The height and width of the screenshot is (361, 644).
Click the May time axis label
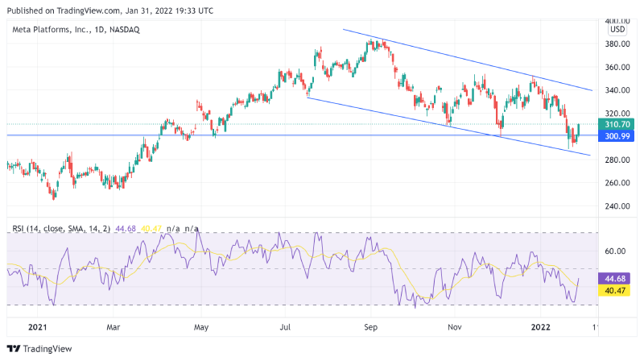click(x=201, y=327)
